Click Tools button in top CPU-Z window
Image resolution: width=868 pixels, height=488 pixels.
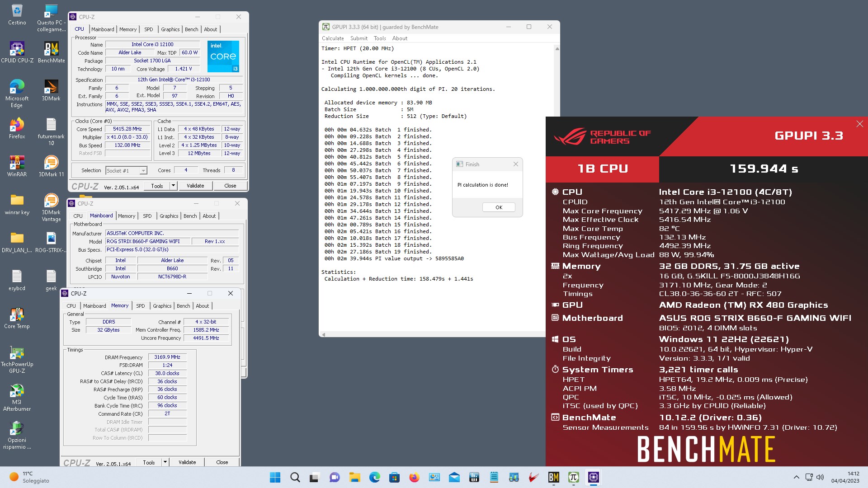click(157, 186)
